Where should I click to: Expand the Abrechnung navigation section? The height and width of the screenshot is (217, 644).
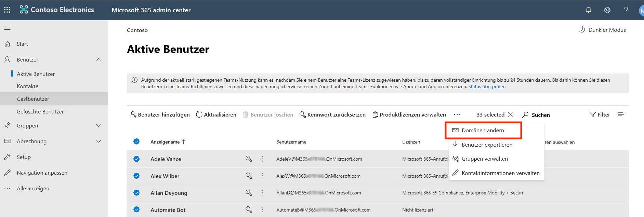[x=98, y=141]
